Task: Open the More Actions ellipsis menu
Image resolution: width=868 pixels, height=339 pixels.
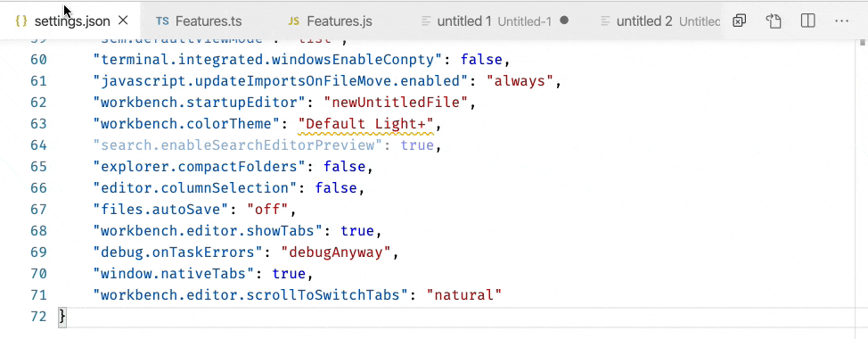Action: pyautogui.click(x=841, y=21)
